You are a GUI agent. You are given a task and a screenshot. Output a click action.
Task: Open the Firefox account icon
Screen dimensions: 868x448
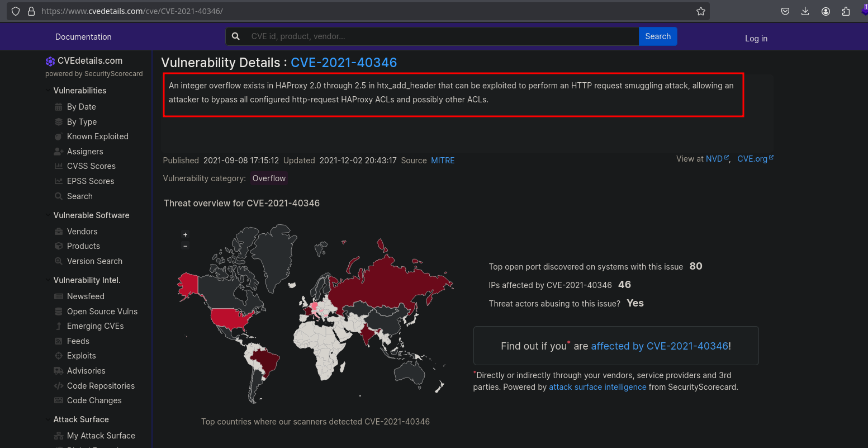826,11
